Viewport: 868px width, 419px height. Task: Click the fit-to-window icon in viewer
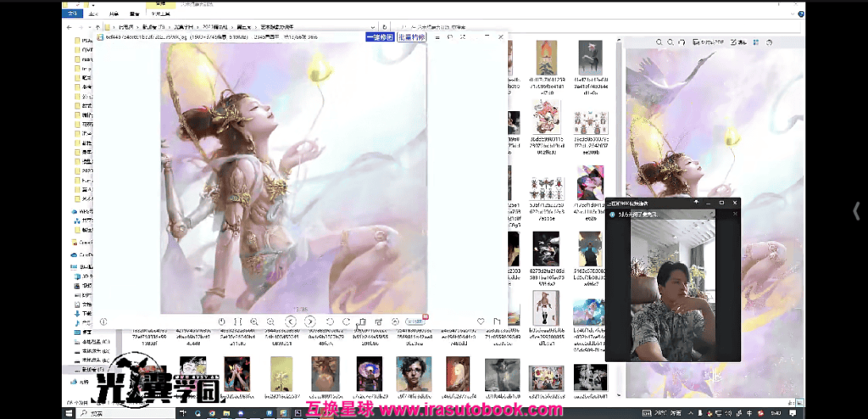(237, 321)
